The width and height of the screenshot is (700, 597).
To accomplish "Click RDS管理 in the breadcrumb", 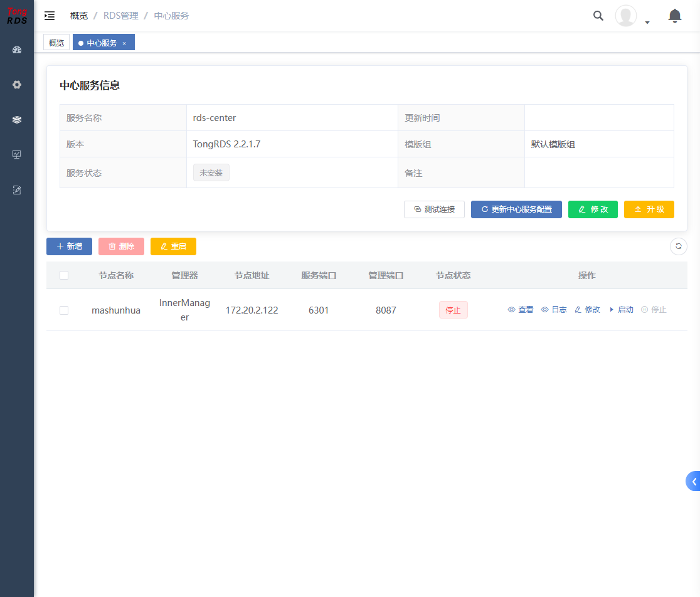I will coord(121,16).
